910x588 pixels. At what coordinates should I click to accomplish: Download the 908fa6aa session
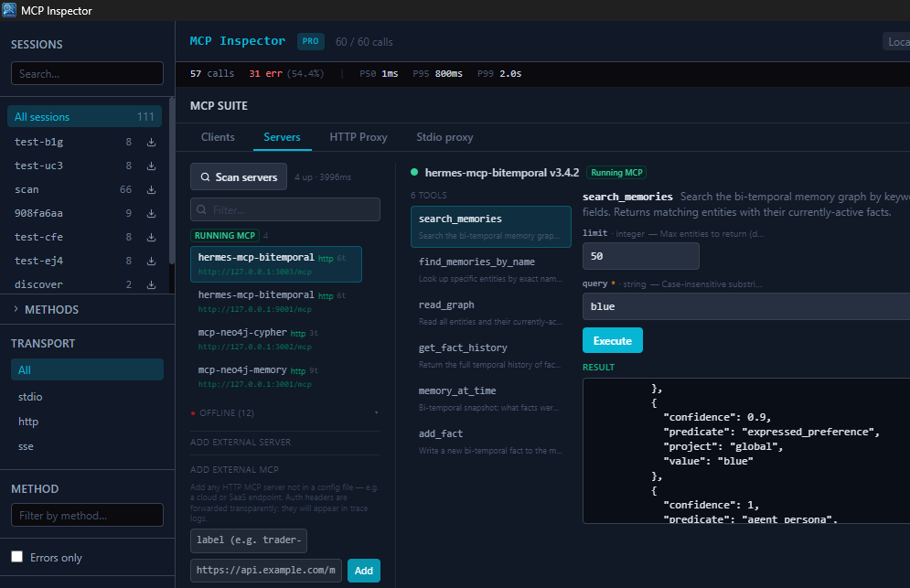click(x=151, y=214)
